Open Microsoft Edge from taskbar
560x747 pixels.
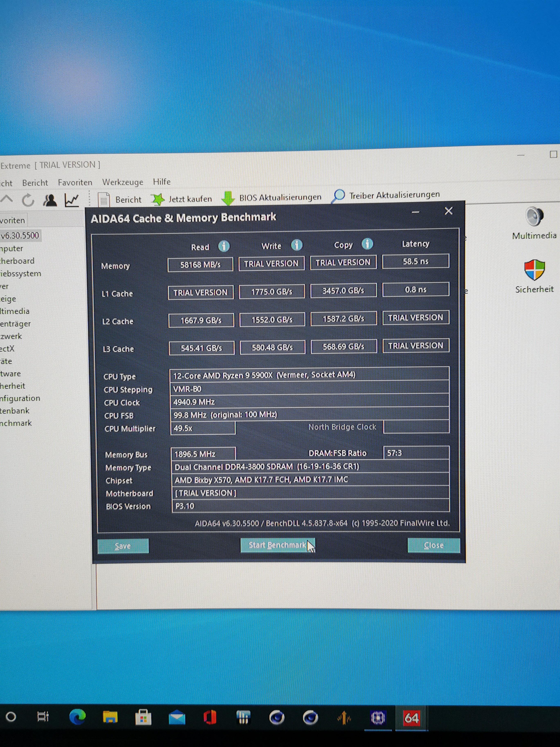(77, 717)
